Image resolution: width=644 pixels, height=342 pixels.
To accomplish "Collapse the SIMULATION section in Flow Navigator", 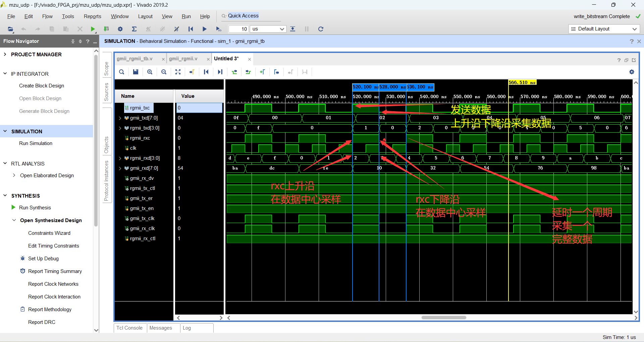I will pos(5,131).
